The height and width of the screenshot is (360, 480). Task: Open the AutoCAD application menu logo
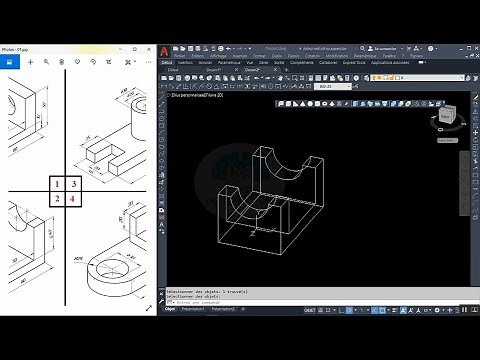(x=164, y=51)
